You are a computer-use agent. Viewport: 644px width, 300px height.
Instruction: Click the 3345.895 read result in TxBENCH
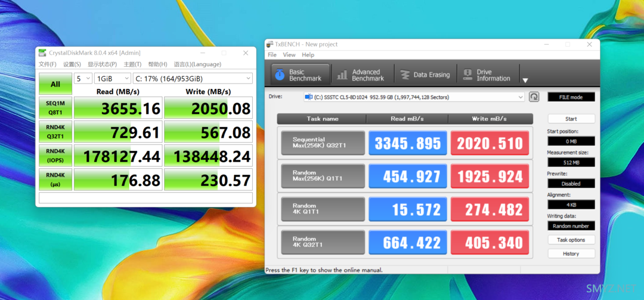coord(408,143)
